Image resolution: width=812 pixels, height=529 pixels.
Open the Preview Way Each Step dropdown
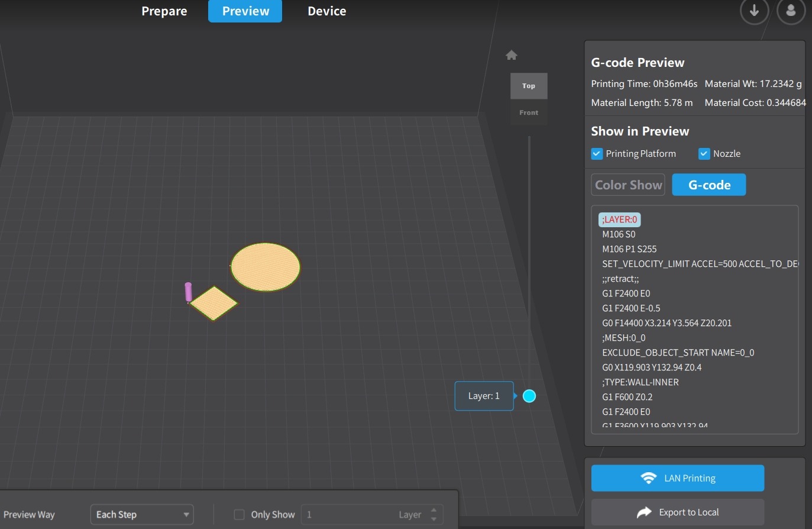pos(142,515)
